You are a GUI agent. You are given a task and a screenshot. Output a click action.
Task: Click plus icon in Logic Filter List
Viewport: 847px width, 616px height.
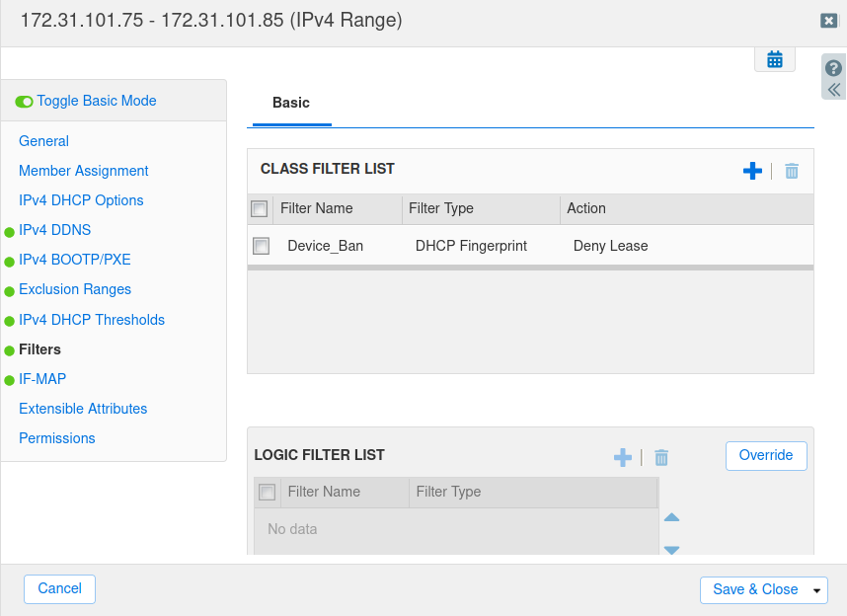[x=623, y=457]
